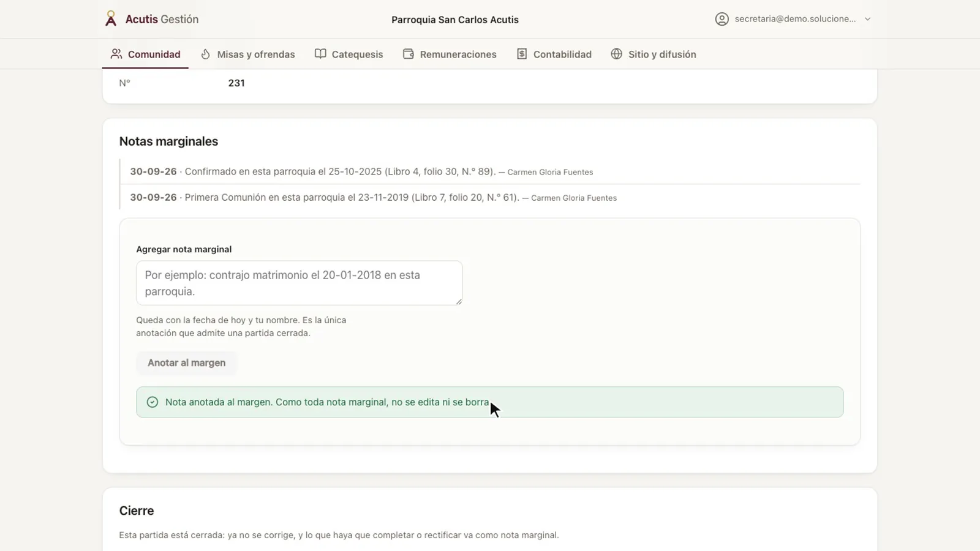Click the N° field label
This screenshot has width=980, height=551.
(125, 83)
